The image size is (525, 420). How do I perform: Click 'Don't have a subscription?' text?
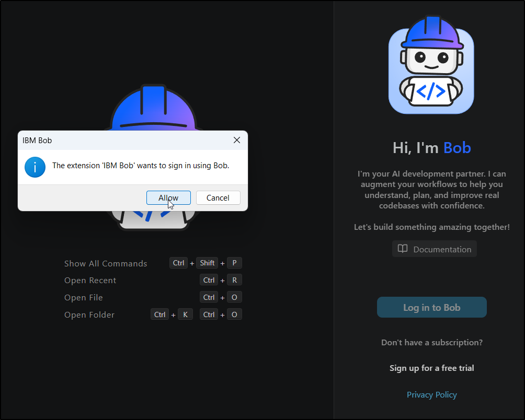pos(431,342)
